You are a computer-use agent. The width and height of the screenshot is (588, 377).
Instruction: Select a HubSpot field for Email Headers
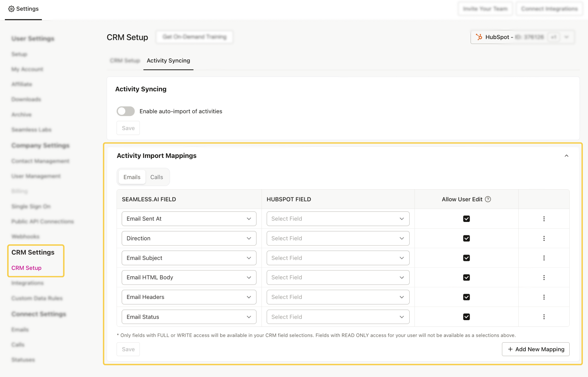click(338, 297)
